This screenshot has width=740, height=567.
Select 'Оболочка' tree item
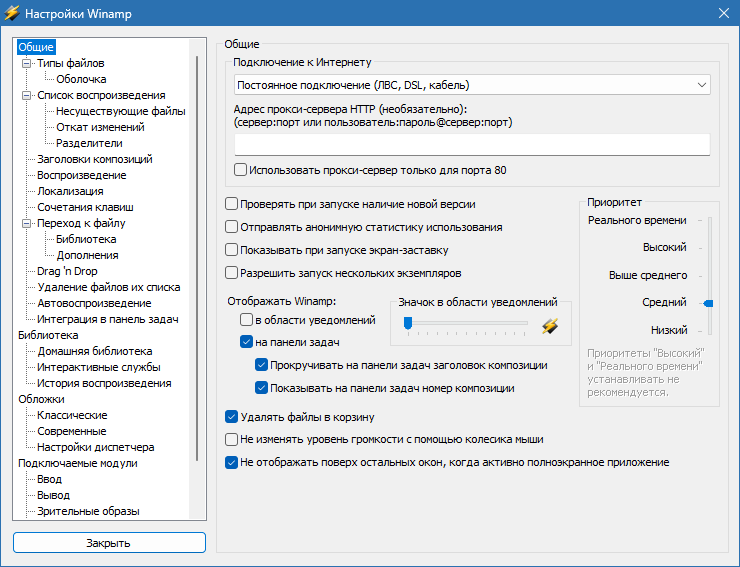pos(81,79)
